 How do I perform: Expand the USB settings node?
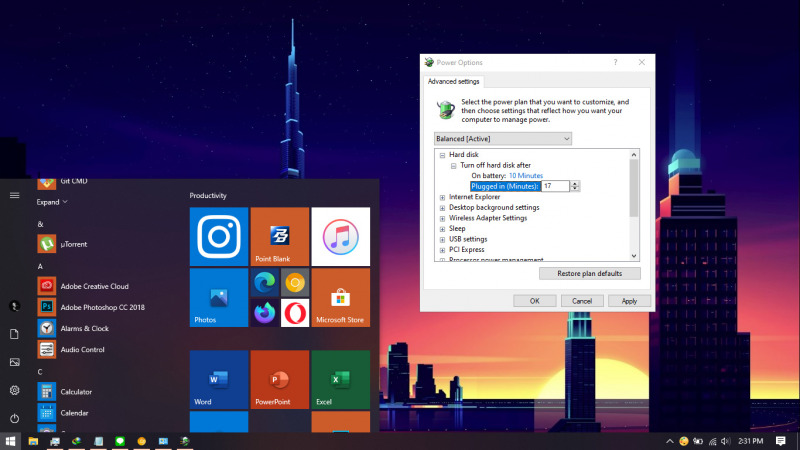coord(442,239)
